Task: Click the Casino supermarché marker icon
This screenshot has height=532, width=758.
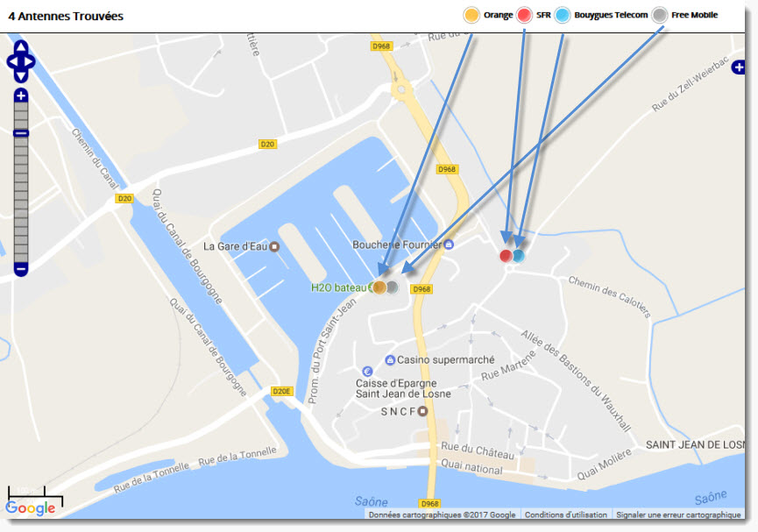Action: point(390,360)
